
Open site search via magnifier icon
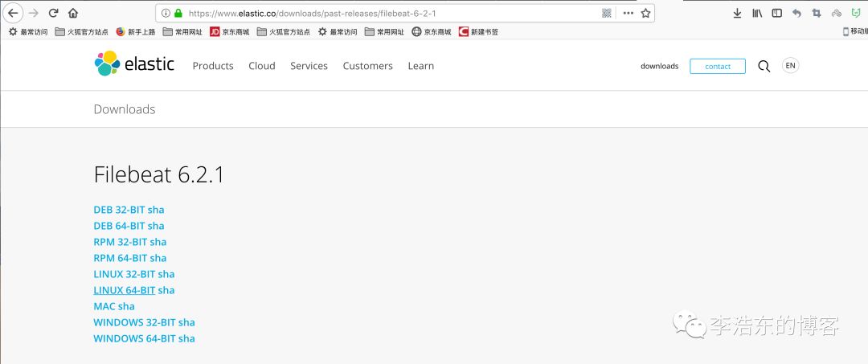[x=764, y=67]
